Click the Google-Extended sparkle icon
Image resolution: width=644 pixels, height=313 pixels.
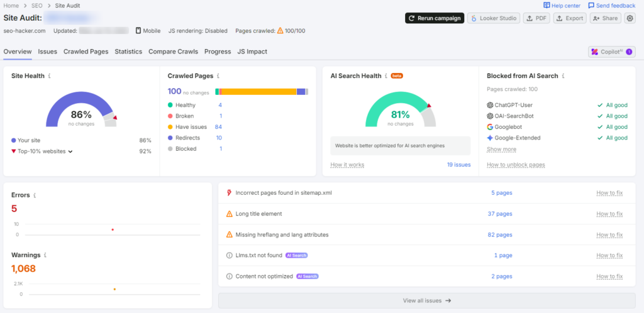489,138
